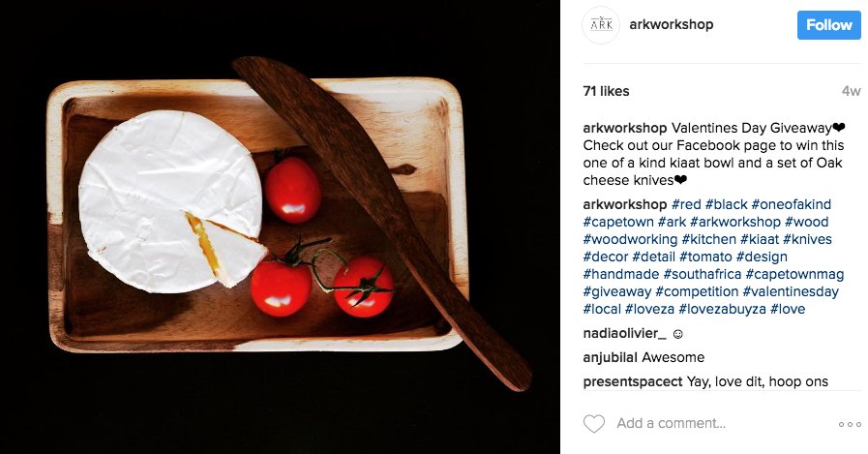Visit nadiaolivier_ commenter profile

click(x=624, y=333)
